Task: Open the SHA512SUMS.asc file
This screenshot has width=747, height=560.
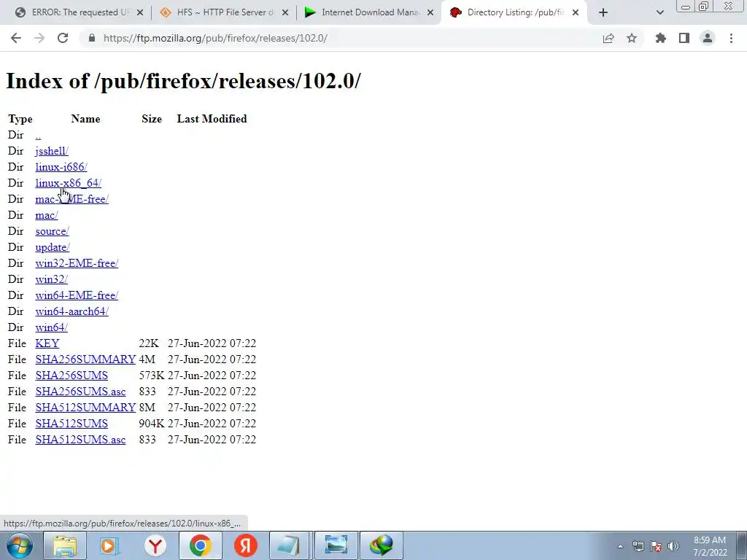Action: 80,440
